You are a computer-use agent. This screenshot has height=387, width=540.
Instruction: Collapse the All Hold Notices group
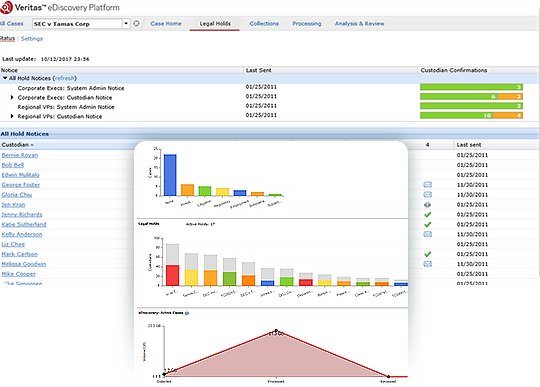5,78
